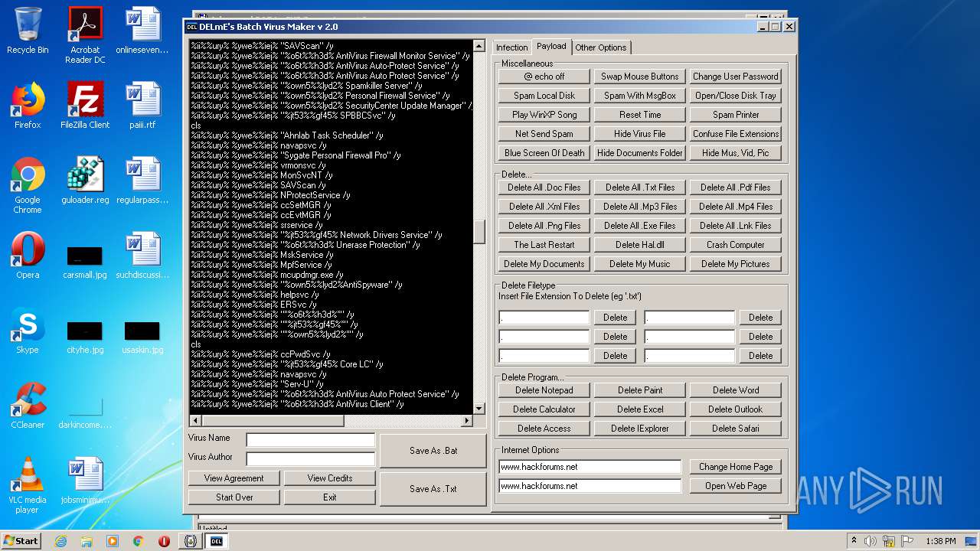This screenshot has width=980, height=551.
Task: Open Chrome from the taskbar
Action: tap(138, 541)
